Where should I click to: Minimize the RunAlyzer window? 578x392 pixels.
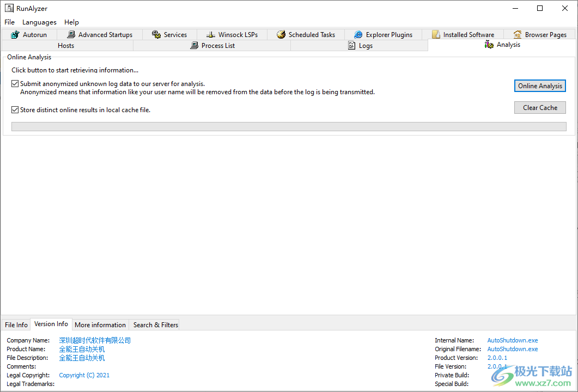515,9
